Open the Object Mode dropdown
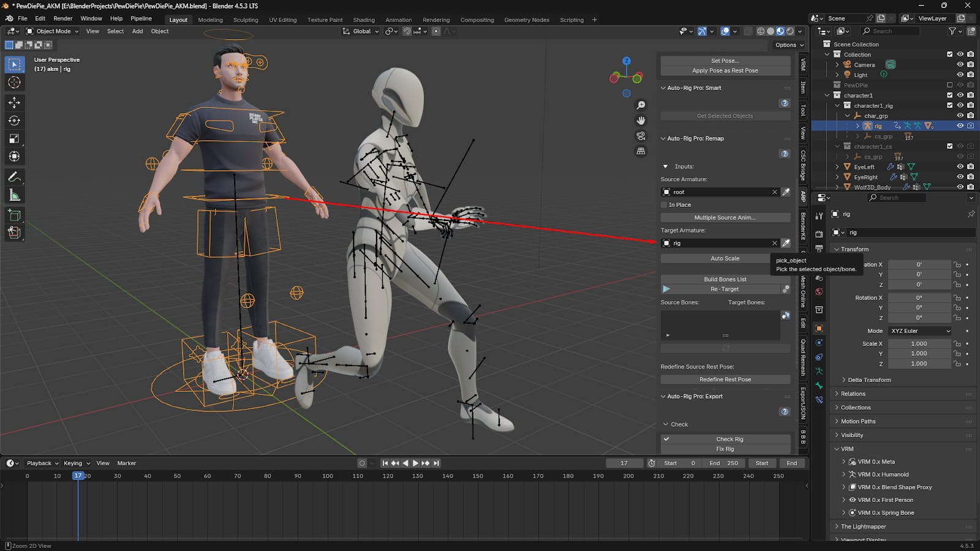 [53, 31]
